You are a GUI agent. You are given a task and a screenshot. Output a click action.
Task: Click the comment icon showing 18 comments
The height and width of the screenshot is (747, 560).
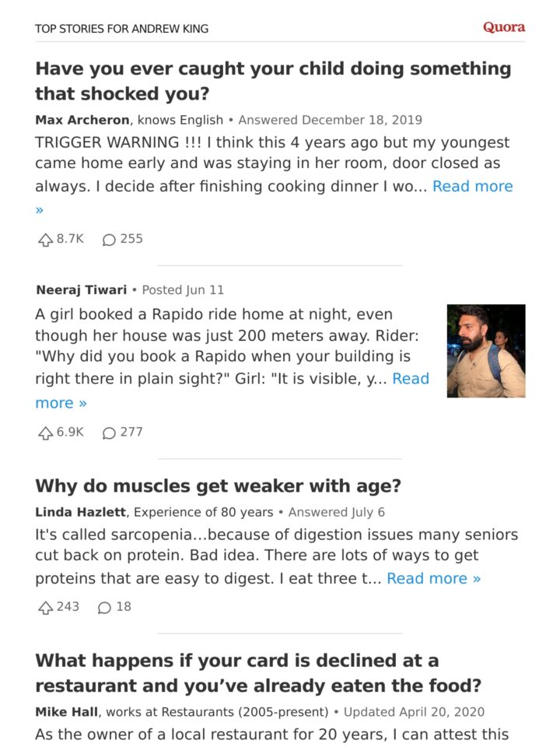[104, 608]
